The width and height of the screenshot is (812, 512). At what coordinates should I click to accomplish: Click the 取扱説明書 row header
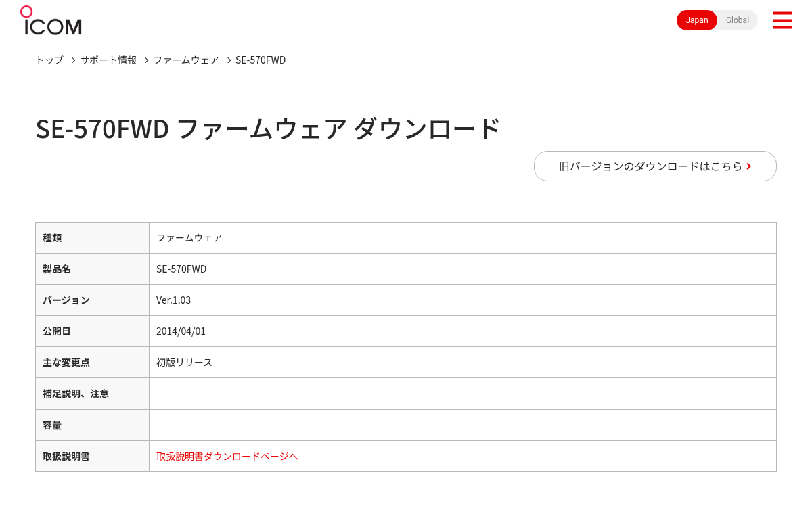92,456
